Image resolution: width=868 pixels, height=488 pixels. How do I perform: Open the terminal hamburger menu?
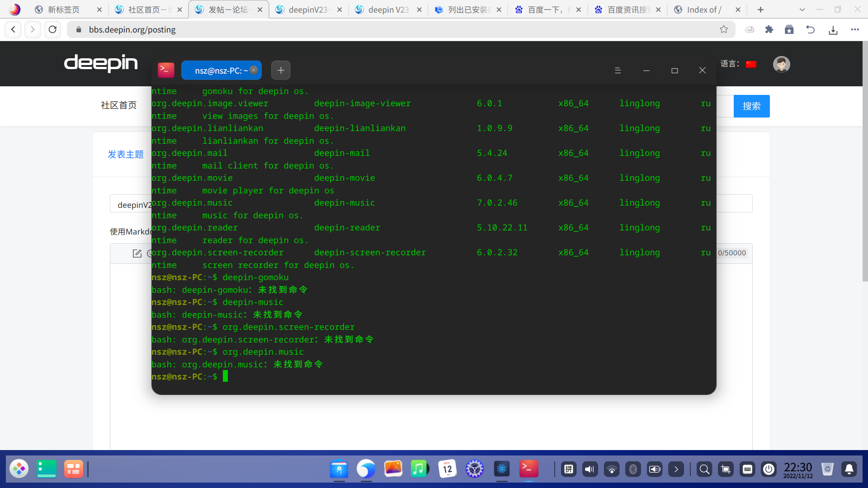point(618,70)
